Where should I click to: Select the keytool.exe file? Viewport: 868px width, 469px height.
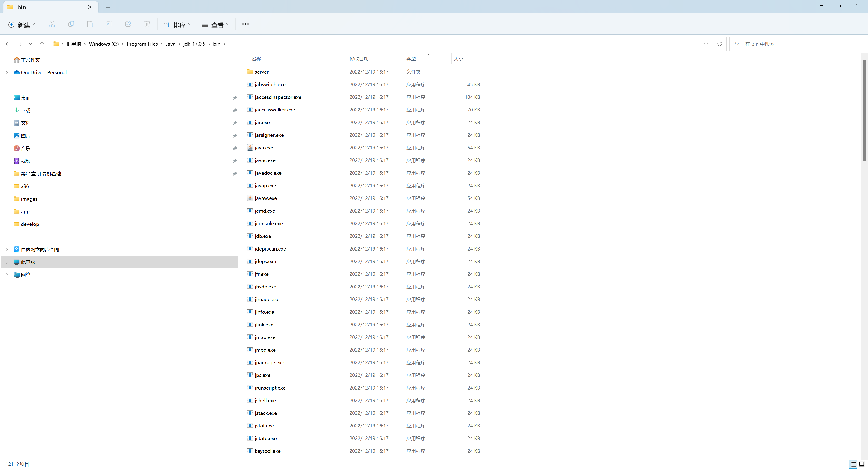(x=267, y=451)
